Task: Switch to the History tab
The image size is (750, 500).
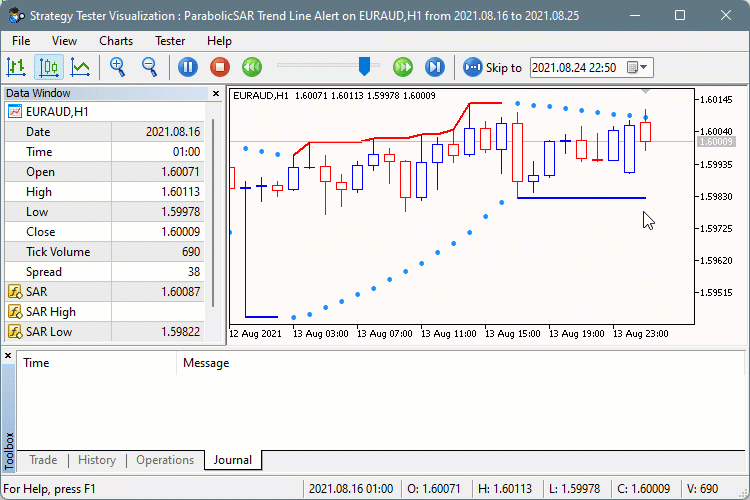Action: pyautogui.click(x=97, y=460)
